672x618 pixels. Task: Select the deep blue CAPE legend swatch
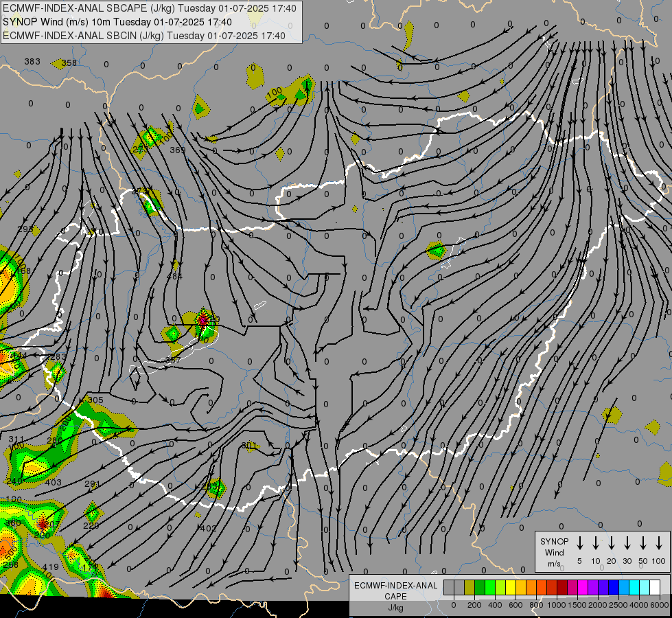[x=614, y=587]
